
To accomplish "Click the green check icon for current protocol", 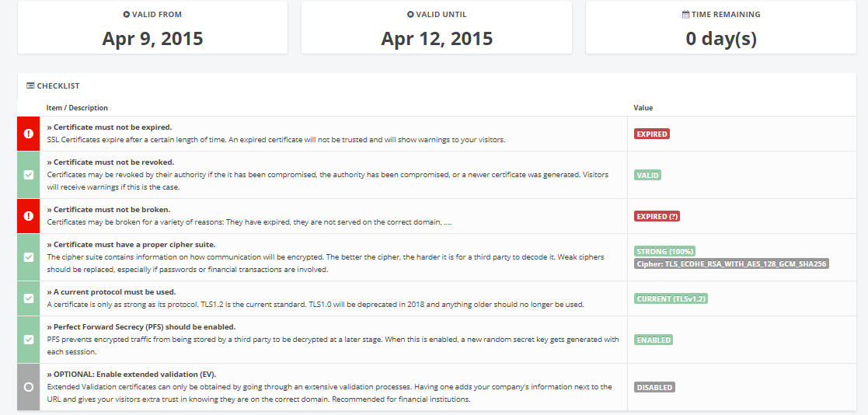I will [29, 298].
